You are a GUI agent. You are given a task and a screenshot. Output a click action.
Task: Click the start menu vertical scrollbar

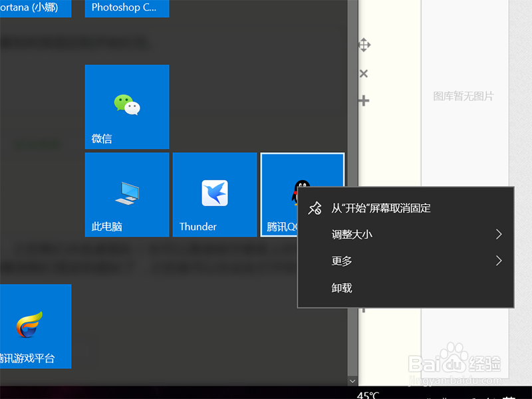click(352, 188)
